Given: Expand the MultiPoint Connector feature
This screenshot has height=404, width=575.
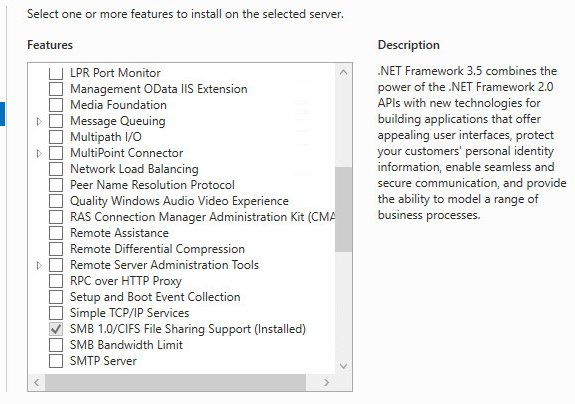Looking at the screenshot, I should [x=39, y=153].
